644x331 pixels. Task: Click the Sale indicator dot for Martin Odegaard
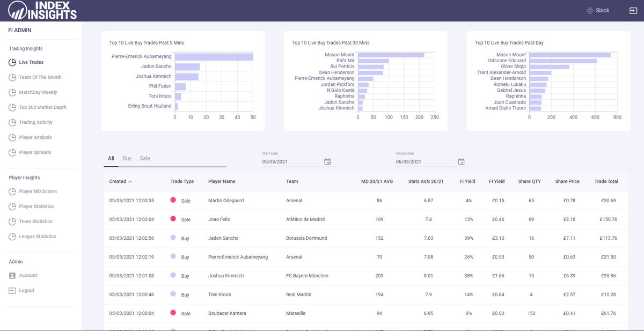[x=174, y=200]
